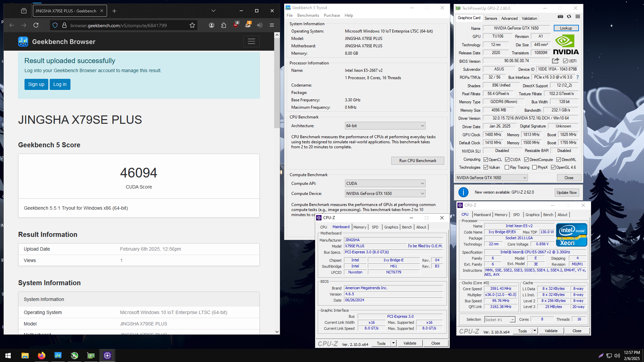Image resolution: width=644 pixels, height=362 pixels.
Task: Click the Log in button
Action: pyautogui.click(x=60, y=84)
